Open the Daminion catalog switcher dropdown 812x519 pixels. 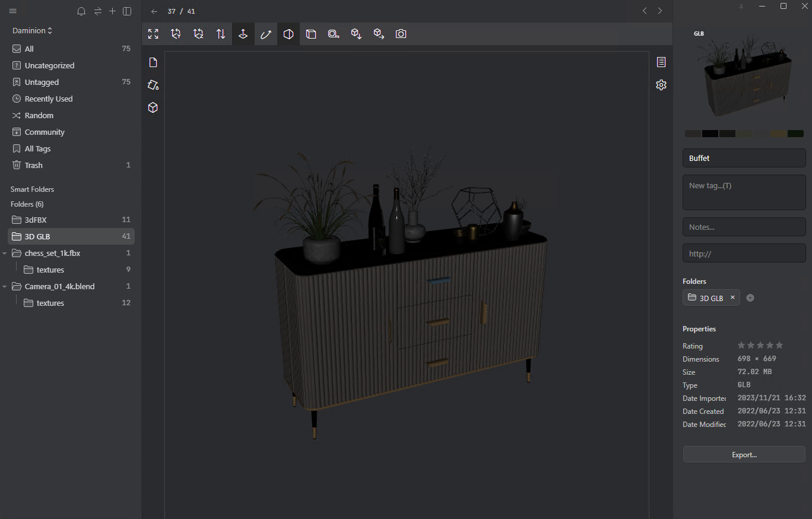tap(31, 30)
